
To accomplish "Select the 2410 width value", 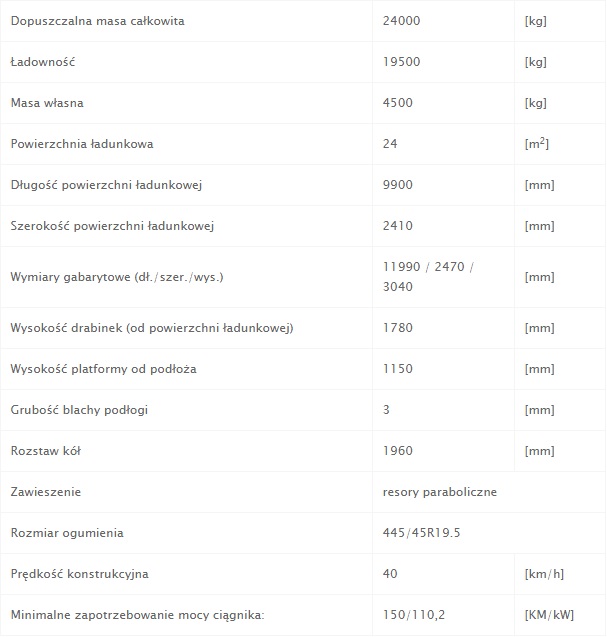I will pos(397,226).
